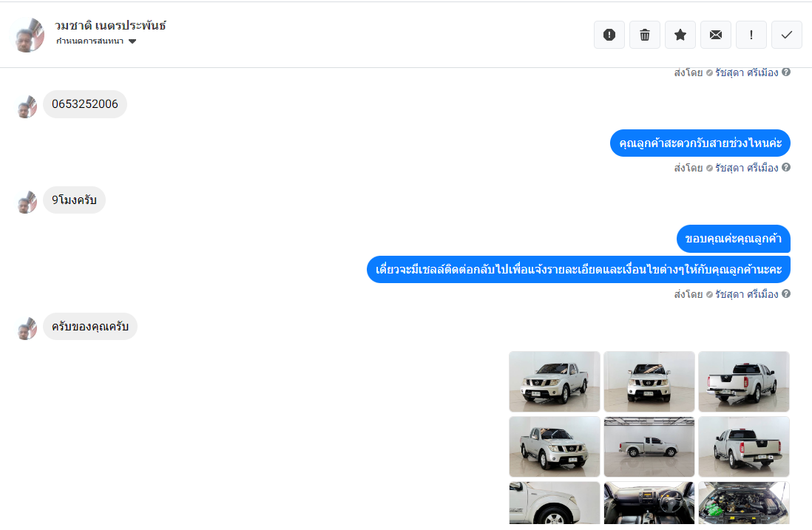Click the sent message คุณลูกค้าสะดวกรับสายช่วงไหนค่ะ
Screen dimensions: 812x530
[700, 143]
